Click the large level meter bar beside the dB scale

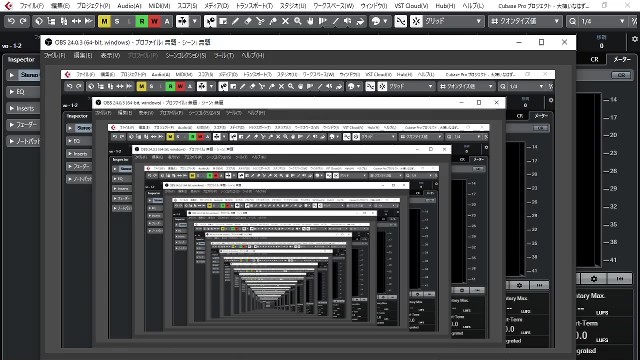point(589,180)
